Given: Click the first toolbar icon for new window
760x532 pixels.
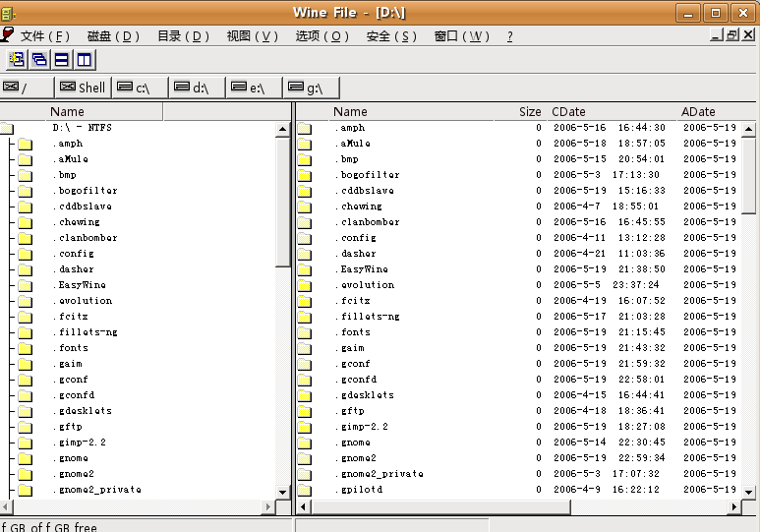Looking at the screenshot, I should [x=17, y=60].
